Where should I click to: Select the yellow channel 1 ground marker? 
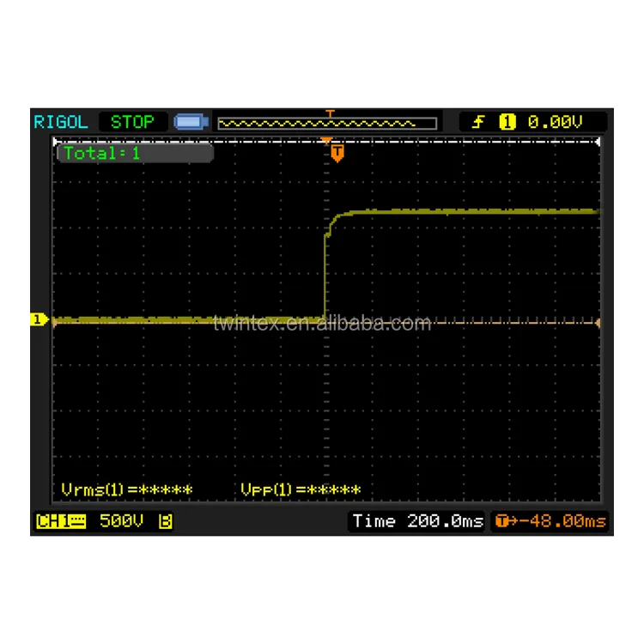tap(38, 320)
